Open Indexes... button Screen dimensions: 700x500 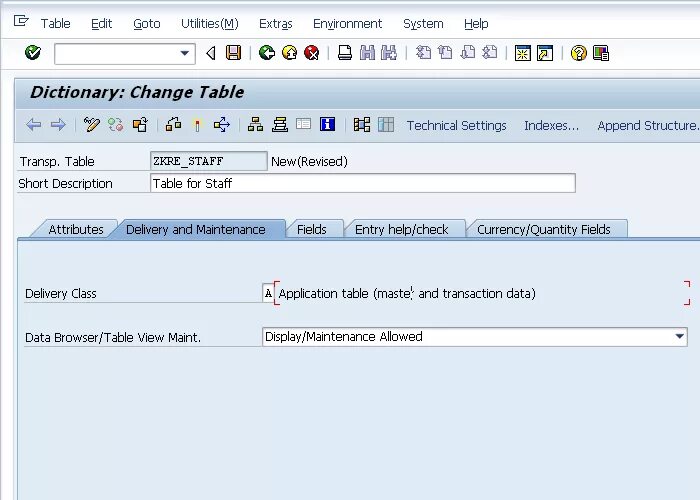551,125
